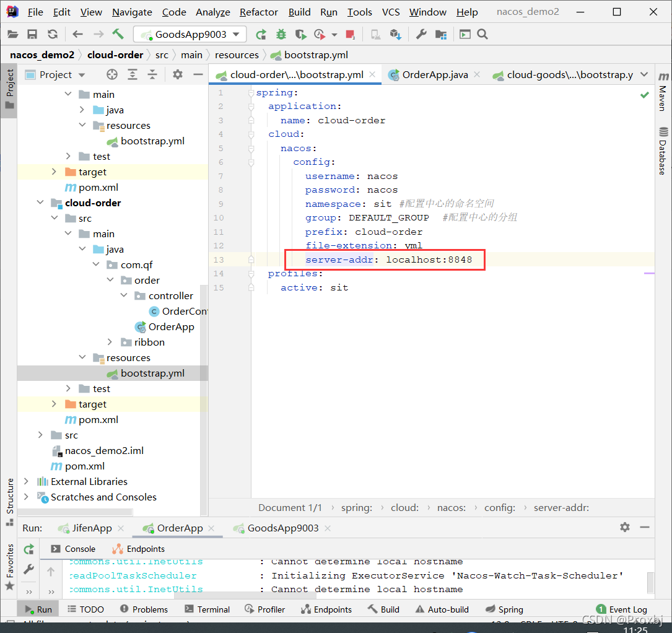
Task: Rerun GoodsApp9003 with the green toolbar arrow
Action: tap(261, 34)
